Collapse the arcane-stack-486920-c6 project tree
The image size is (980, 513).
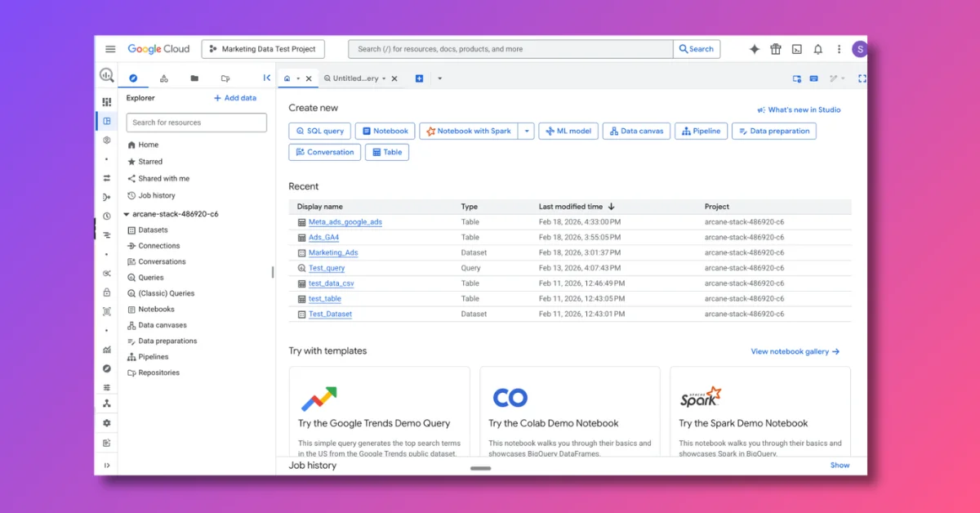point(126,214)
